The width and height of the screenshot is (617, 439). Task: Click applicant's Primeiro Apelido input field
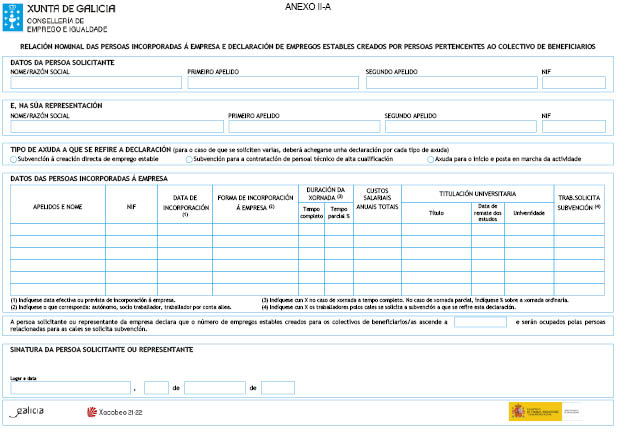[x=273, y=83]
